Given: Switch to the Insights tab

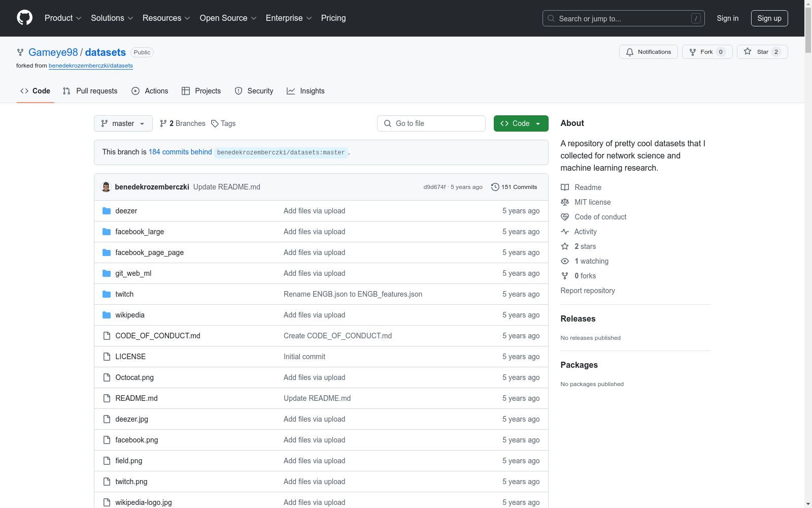Looking at the screenshot, I should [x=306, y=91].
